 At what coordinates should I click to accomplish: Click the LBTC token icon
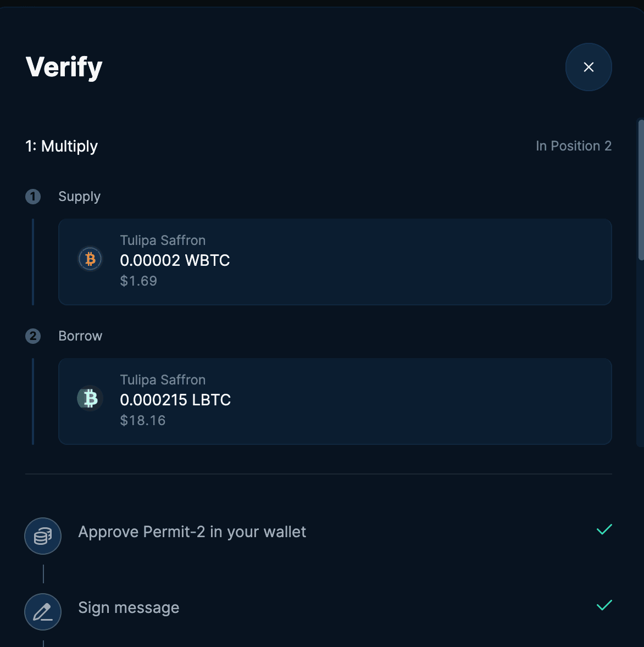(x=90, y=398)
